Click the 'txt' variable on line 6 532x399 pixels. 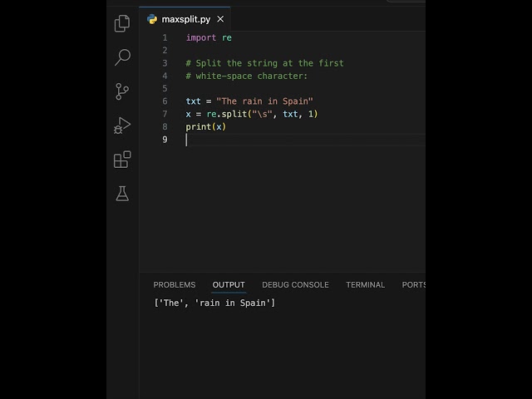coord(193,101)
